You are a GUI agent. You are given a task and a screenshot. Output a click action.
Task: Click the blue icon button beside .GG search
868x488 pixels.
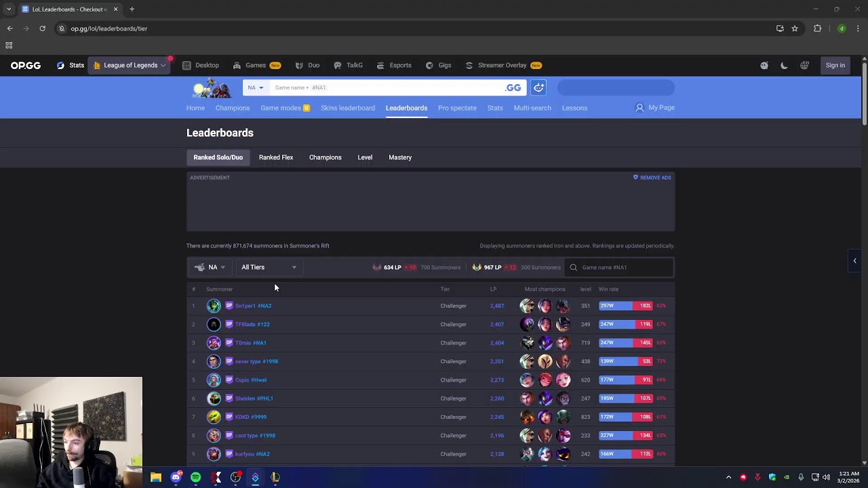(x=538, y=87)
